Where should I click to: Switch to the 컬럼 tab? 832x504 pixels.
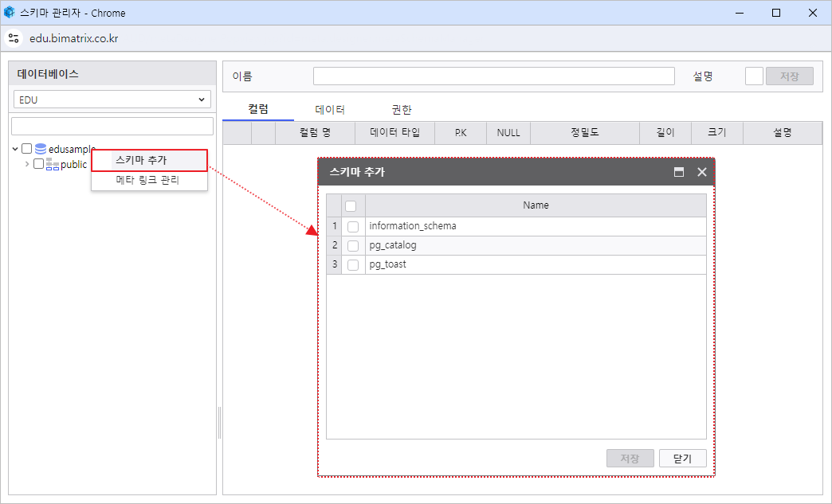coord(258,109)
